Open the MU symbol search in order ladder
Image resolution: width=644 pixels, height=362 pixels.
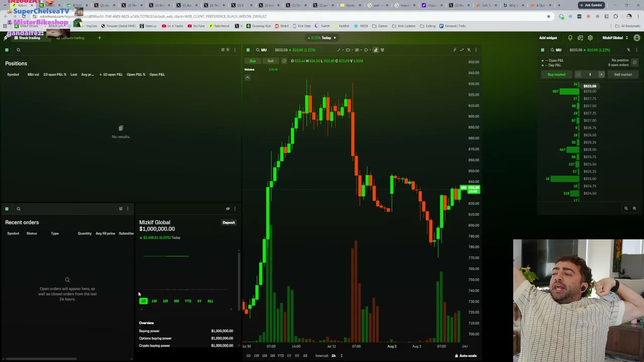coord(555,50)
